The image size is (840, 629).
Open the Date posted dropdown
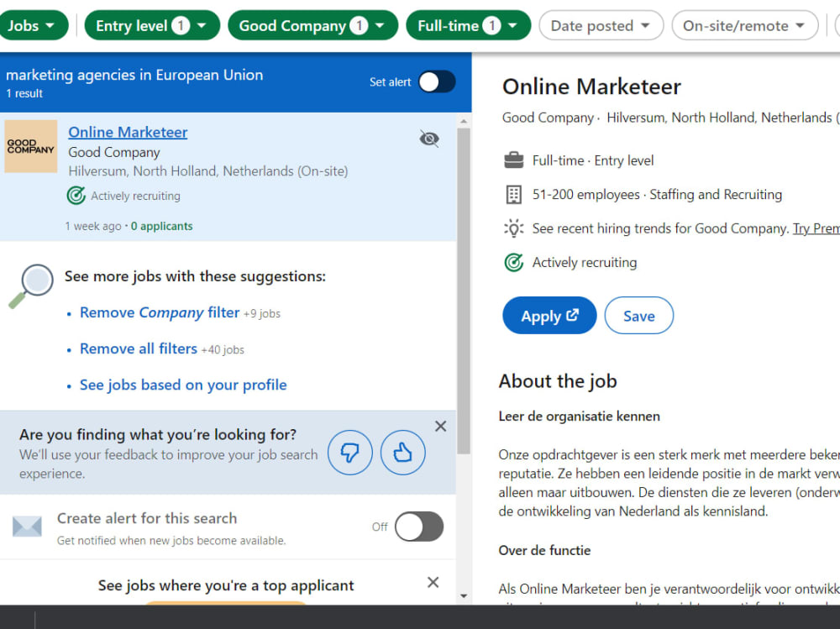pos(601,25)
